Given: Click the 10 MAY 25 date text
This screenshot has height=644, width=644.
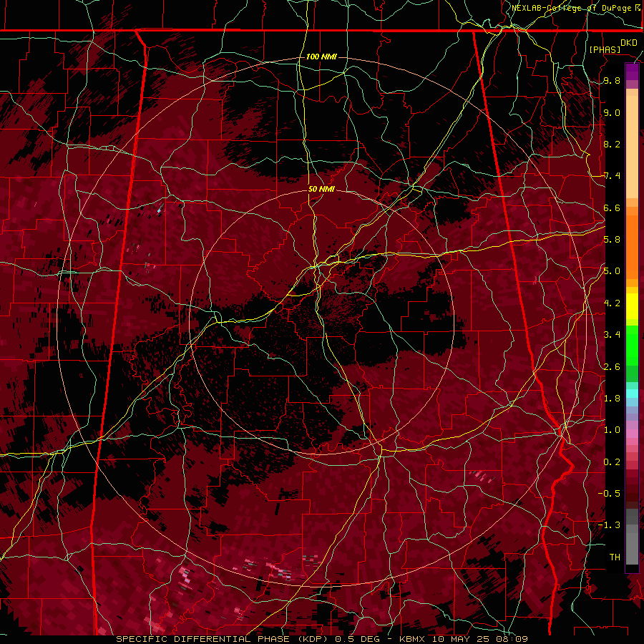Looking at the screenshot, I should click(x=460, y=639).
